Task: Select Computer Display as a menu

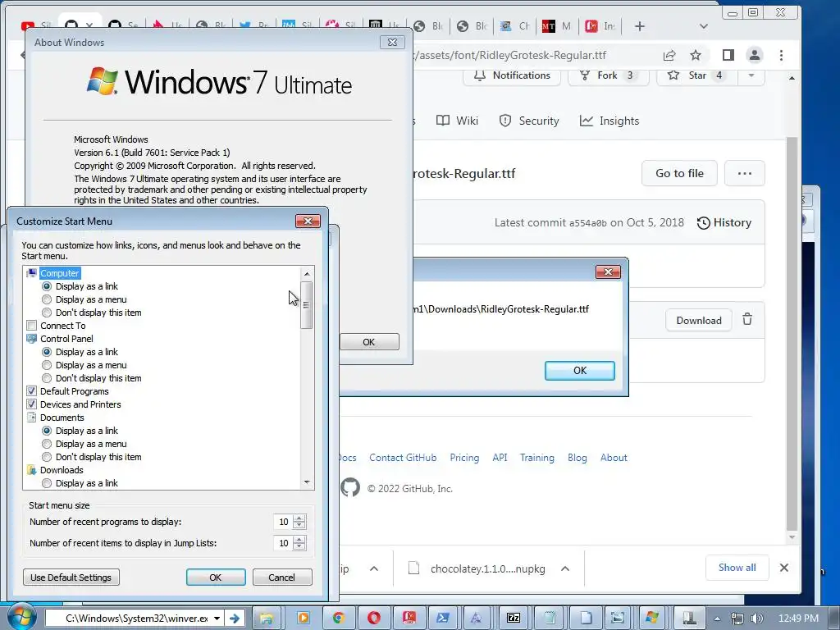Action: 84,299
